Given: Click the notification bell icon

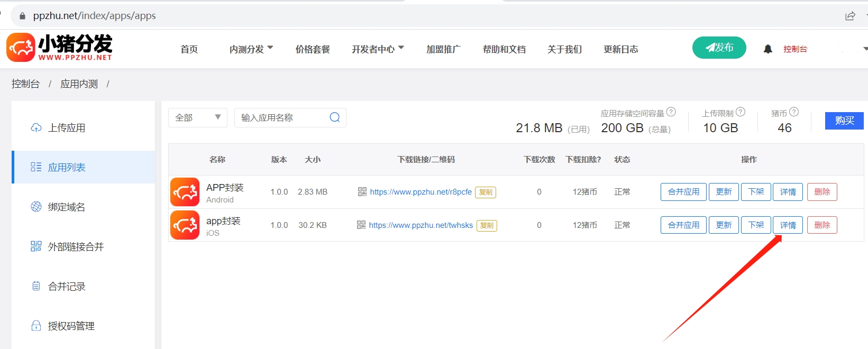Looking at the screenshot, I should (x=768, y=49).
